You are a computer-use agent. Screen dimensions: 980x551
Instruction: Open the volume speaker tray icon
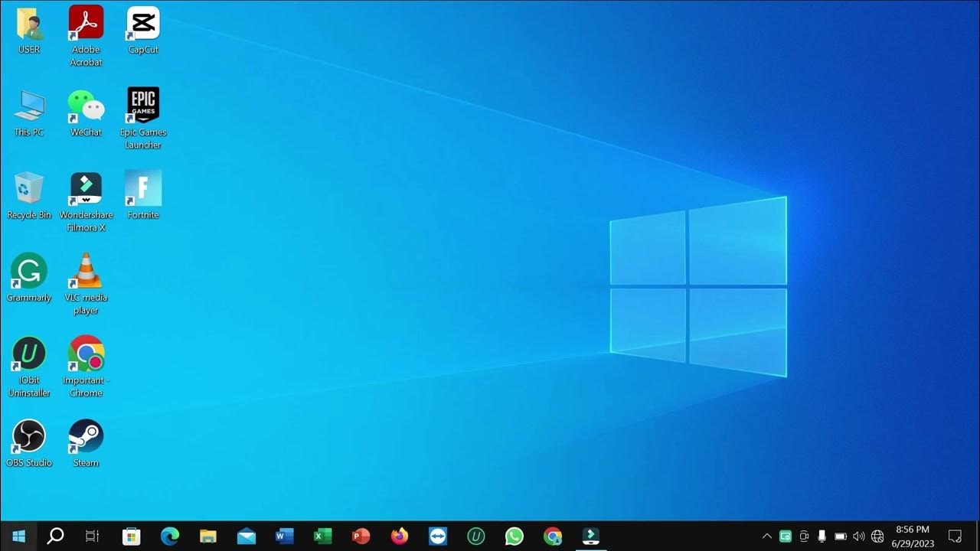click(859, 536)
